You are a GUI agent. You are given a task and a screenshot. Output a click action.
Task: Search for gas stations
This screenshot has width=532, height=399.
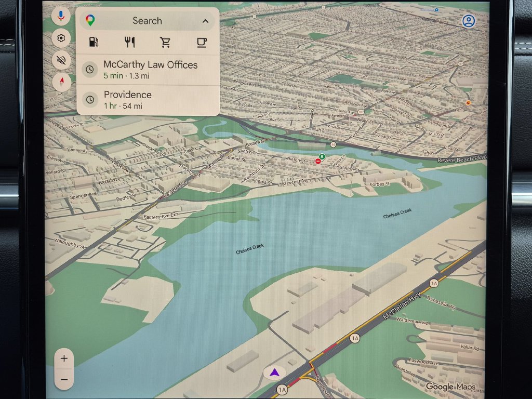94,42
